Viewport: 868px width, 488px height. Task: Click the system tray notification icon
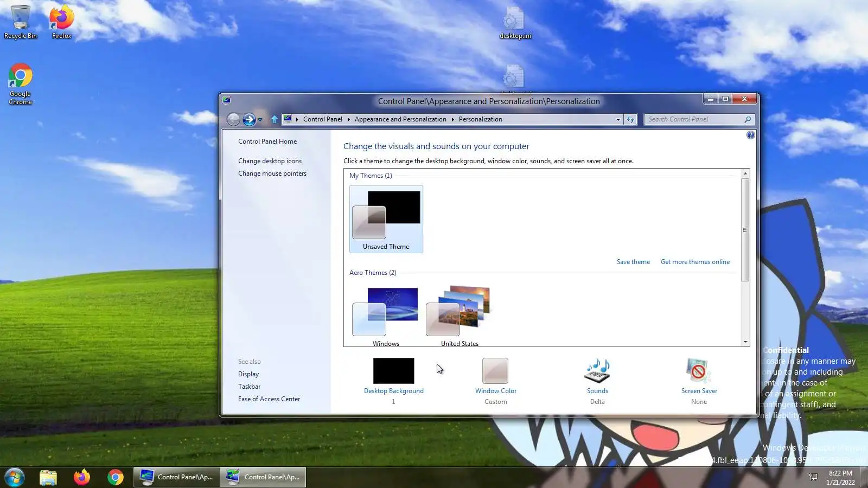[x=813, y=477]
